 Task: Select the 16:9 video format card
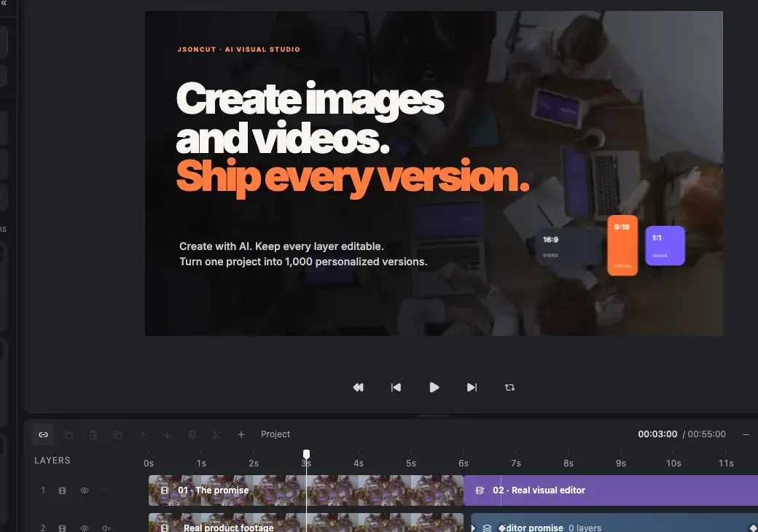coord(568,246)
